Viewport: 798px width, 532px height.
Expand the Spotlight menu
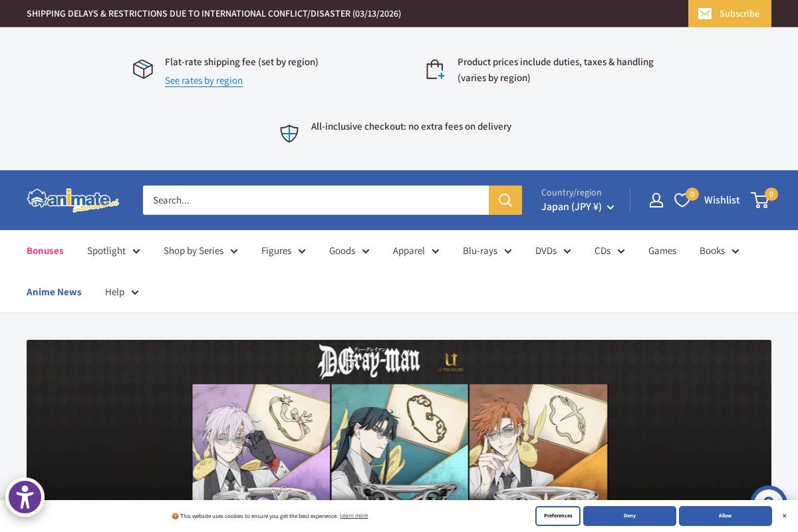(x=114, y=251)
